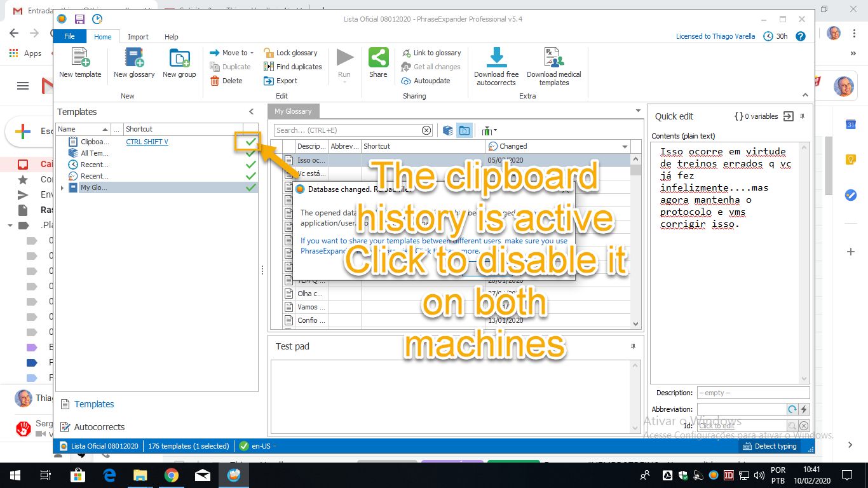Click the Quick edit contents text area
Viewport: 868px width, 488px height.
pyautogui.click(x=725, y=262)
